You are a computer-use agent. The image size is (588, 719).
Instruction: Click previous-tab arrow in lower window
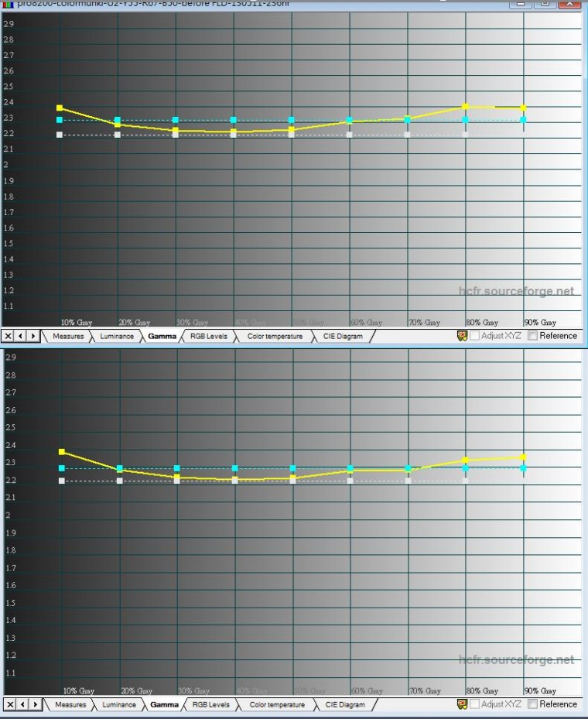(x=23, y=704)
